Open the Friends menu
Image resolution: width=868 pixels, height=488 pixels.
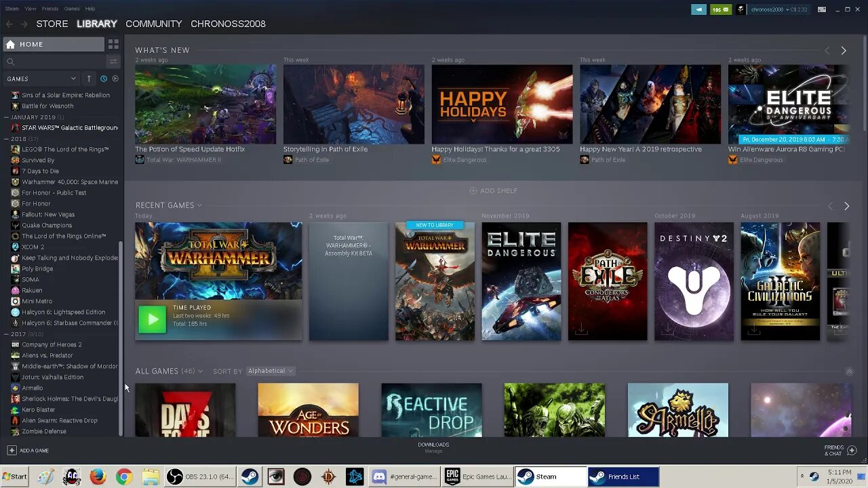(x=50, y=9)
